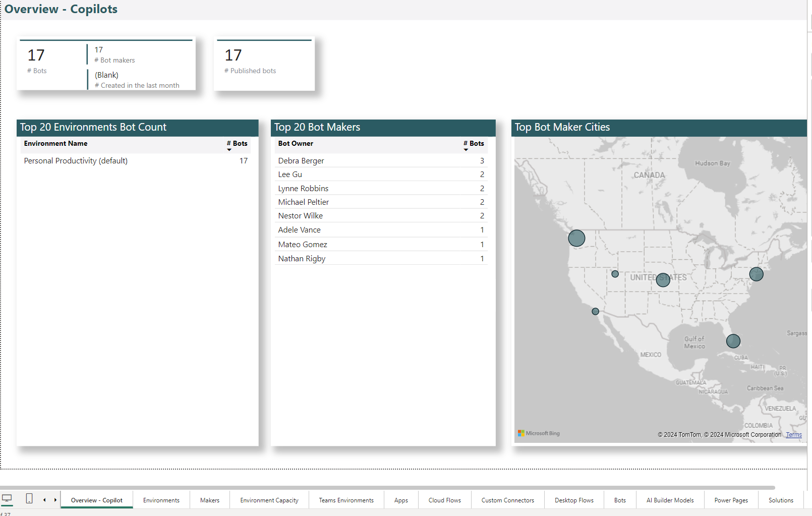812x516 pixels.
Task: Click previous page tabs arrow
Action: point(44,500)
